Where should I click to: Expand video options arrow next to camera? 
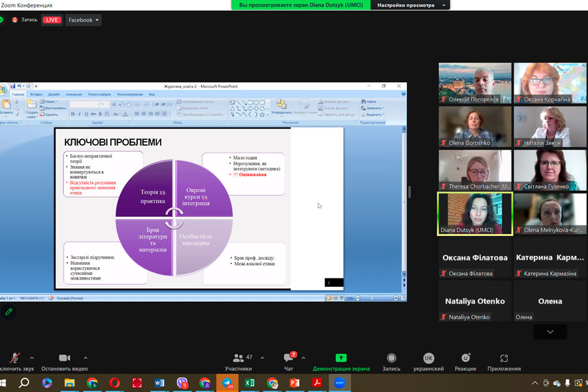[86, 357]
